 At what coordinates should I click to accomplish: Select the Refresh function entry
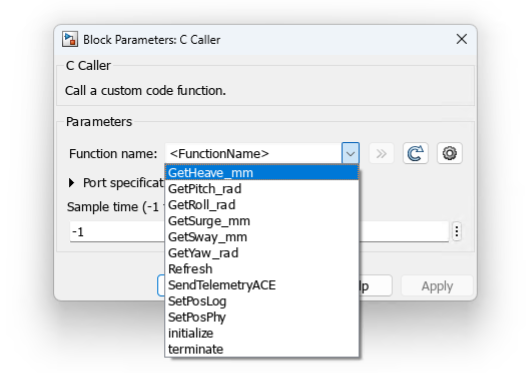point(262,269)
